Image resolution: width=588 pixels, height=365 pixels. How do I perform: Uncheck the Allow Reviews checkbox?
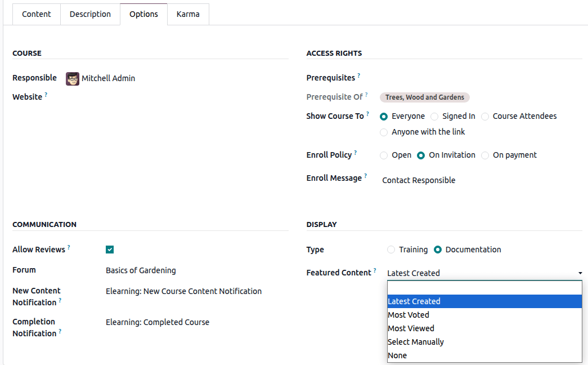pyautogui.click(x=110, y=250)
